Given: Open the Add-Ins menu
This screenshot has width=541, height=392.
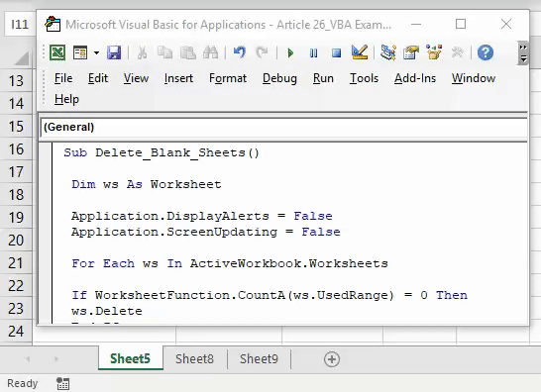Looking at the screenshot, I should [415, 78].
